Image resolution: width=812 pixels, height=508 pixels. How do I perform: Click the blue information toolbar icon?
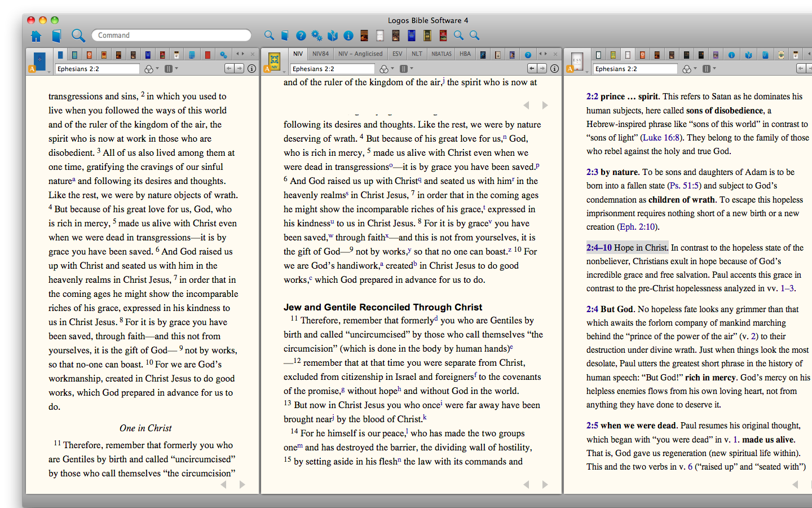(348, 35)
